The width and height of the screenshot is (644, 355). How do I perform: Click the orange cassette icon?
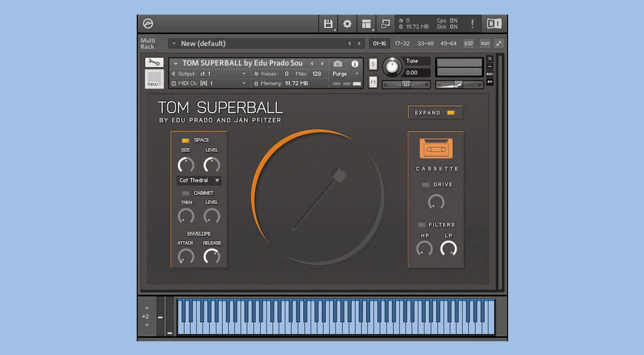(x=436, y=149)
